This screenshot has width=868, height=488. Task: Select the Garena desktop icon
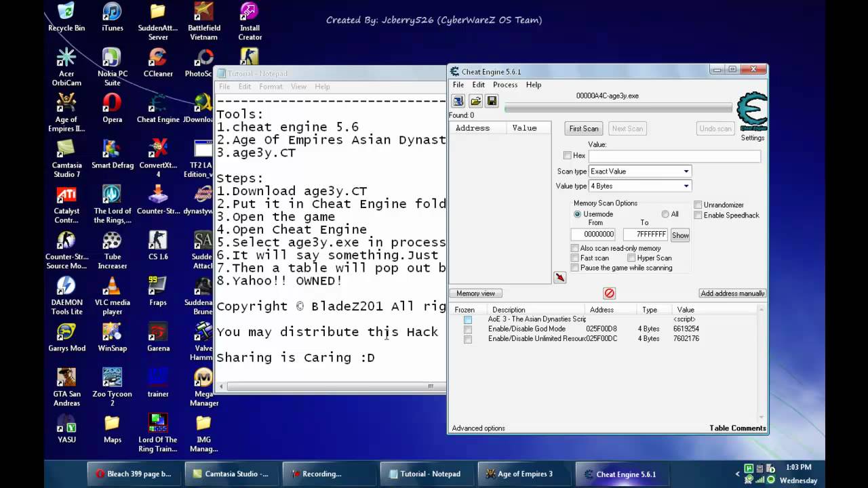[158, 338]
